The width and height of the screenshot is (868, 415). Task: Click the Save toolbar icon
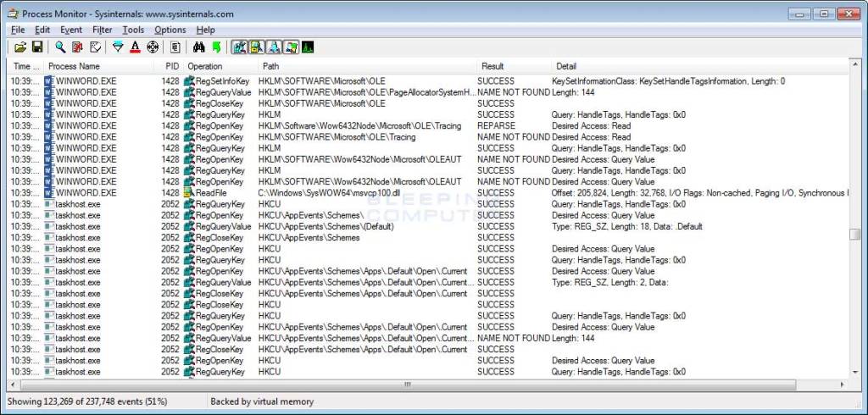pos(37,47)
